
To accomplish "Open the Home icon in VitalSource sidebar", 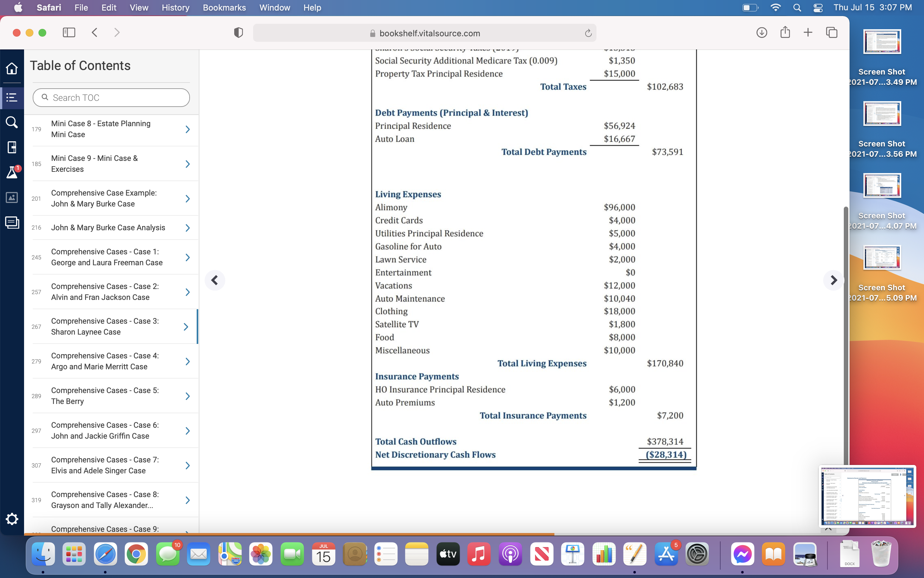I will click(x=12, y=68).
